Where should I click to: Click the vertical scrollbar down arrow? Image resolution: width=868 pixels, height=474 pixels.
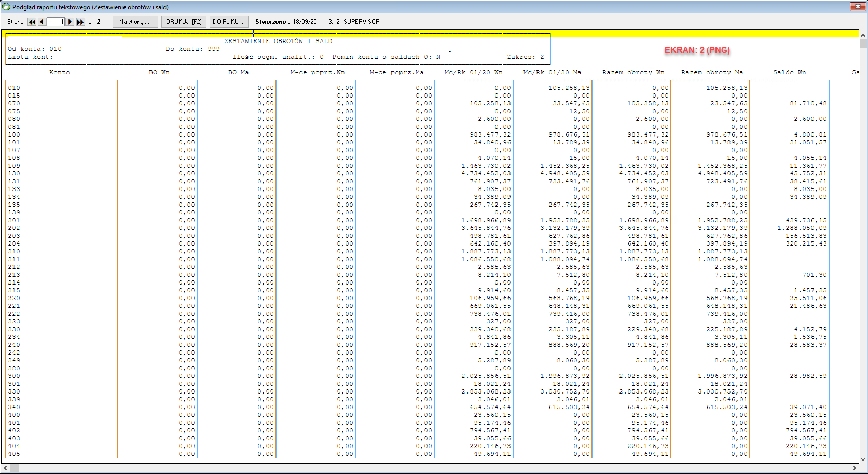point(863,459)
